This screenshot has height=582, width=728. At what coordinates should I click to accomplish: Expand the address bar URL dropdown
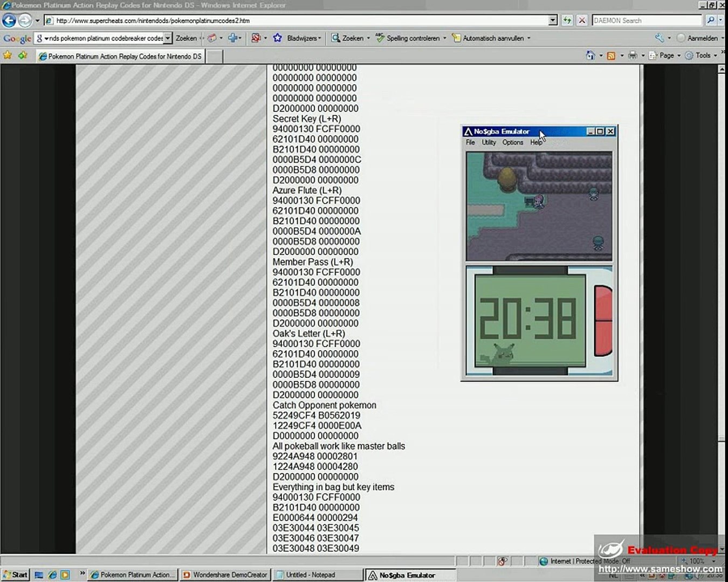click(553, 20)
